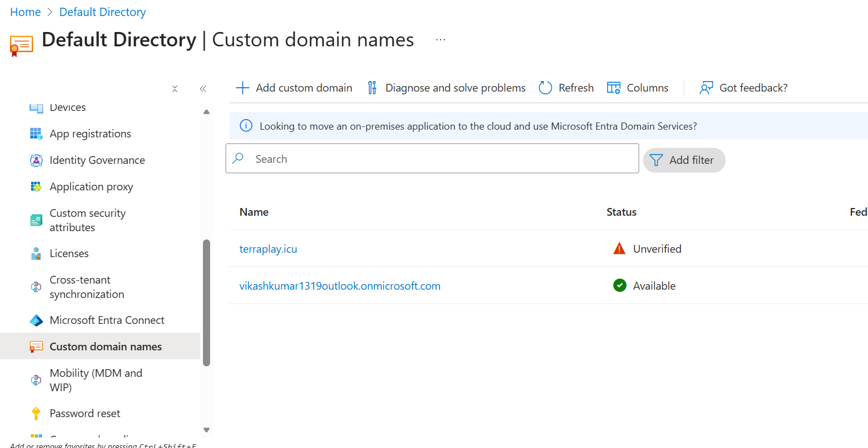Click the Unverified status text
Viewport: 868px width, 448px height.
coord(657,249)
